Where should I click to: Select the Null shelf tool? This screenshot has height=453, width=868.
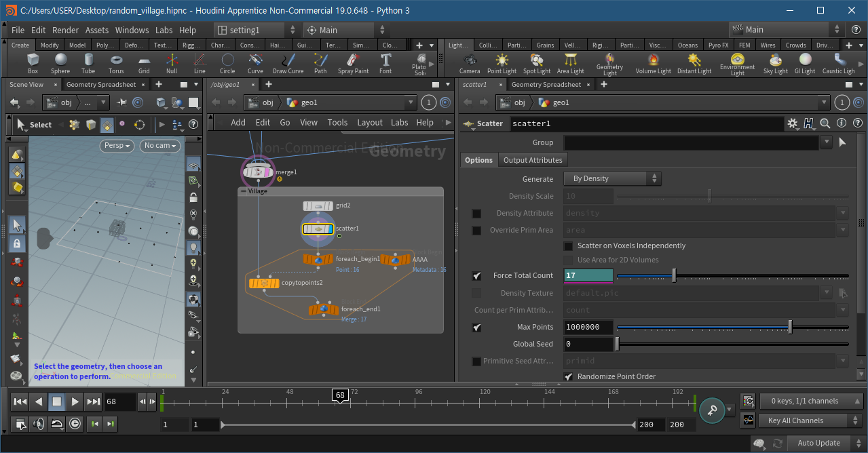(172, 64)
